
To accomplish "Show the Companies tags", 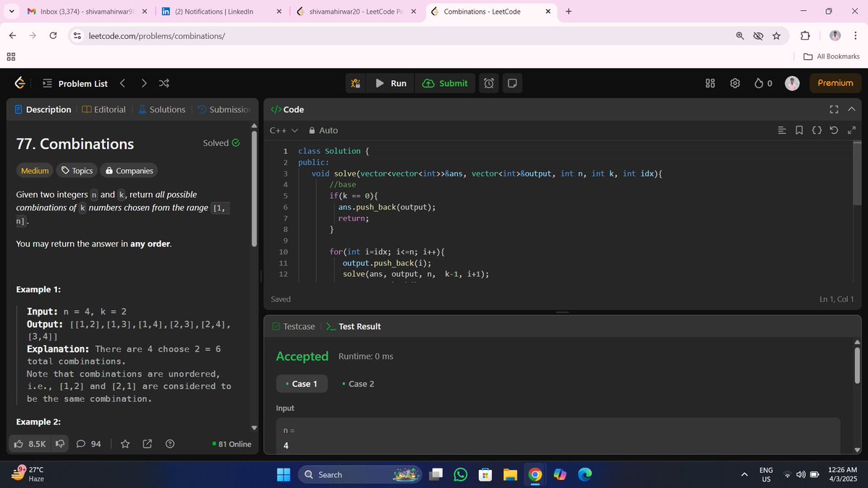I will click(x=129, y=171).
